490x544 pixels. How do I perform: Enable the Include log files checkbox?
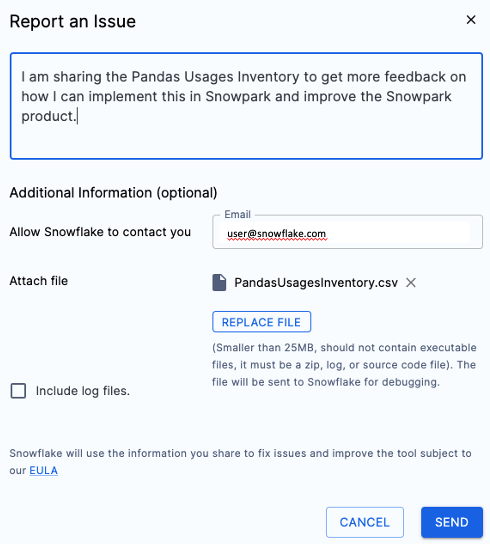(18, 391)
